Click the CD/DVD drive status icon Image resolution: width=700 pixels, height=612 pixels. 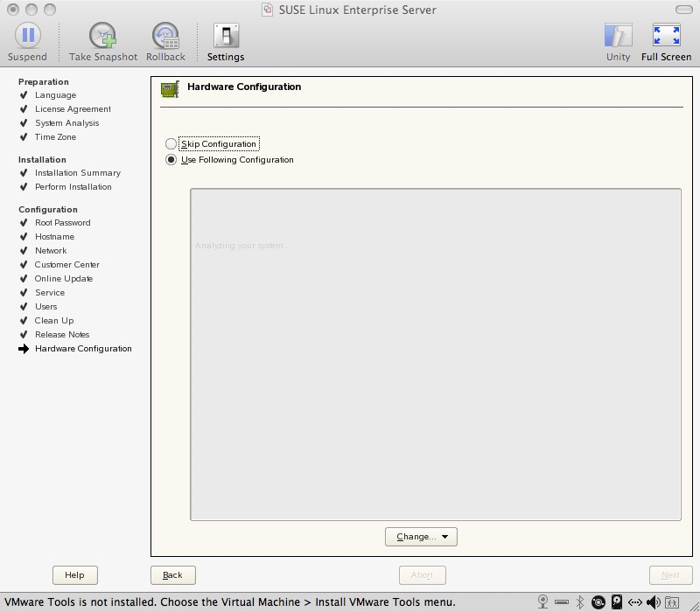click(x=598, y=602)
